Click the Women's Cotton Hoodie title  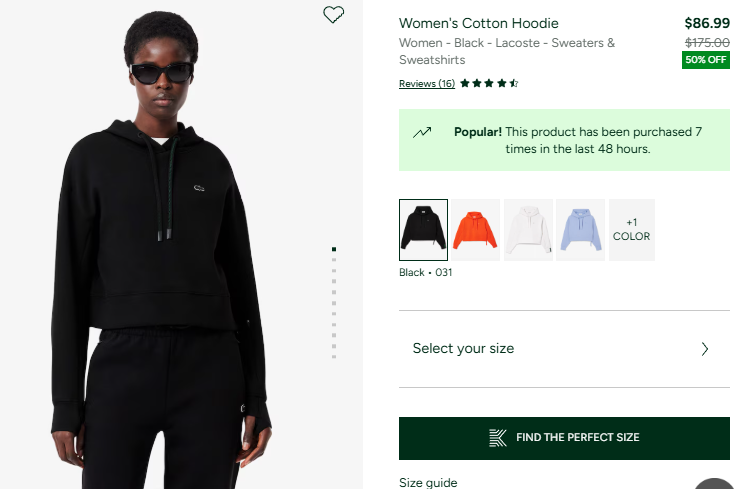click(479, 23)
